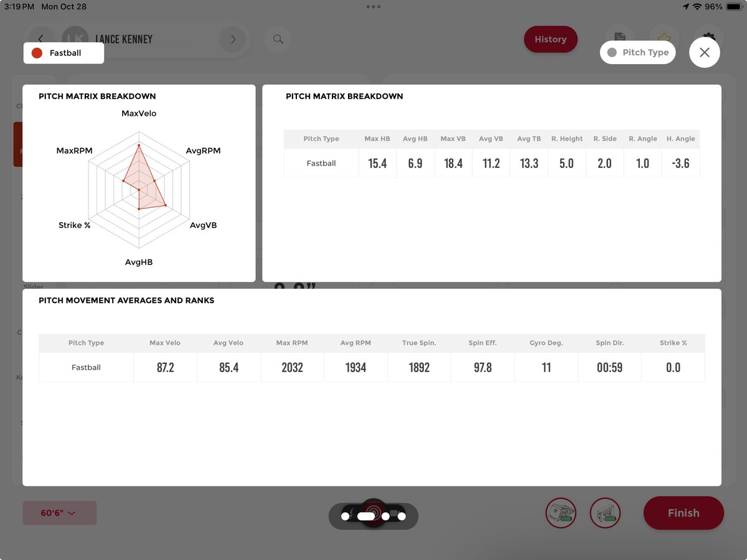Image resolution: width=747 pixels, height=560 pixels.
Task: Select the left Rapsodo device icon
Action: click(561, 513)
